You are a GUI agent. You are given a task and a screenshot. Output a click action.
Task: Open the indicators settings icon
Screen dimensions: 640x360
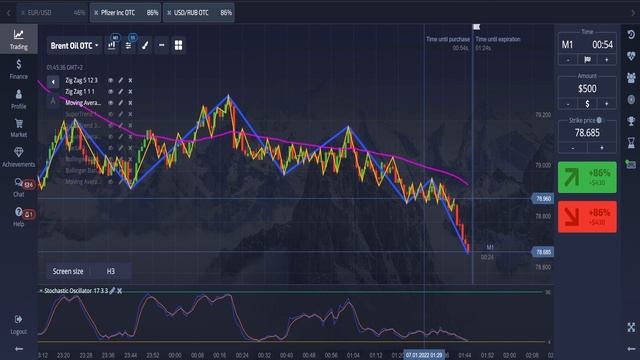(x=128, y=45)
